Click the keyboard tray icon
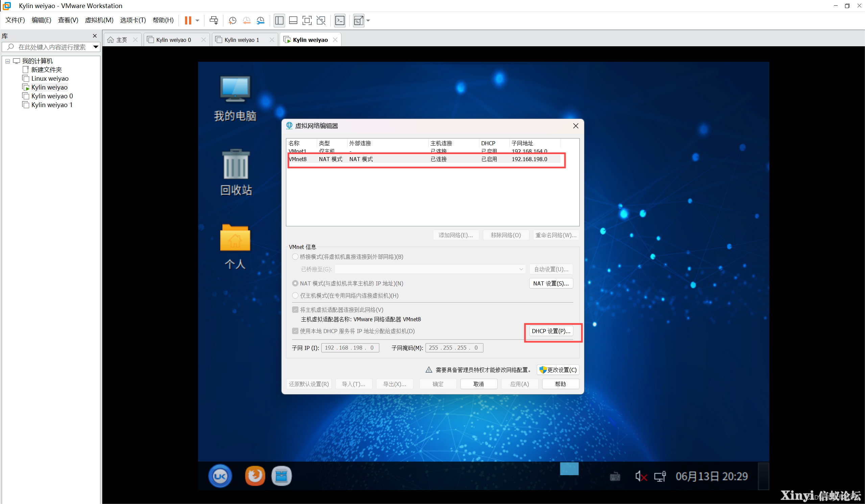The height and width of the screenshot is (504, 865). pyautogui.click(x=615, y=477)
